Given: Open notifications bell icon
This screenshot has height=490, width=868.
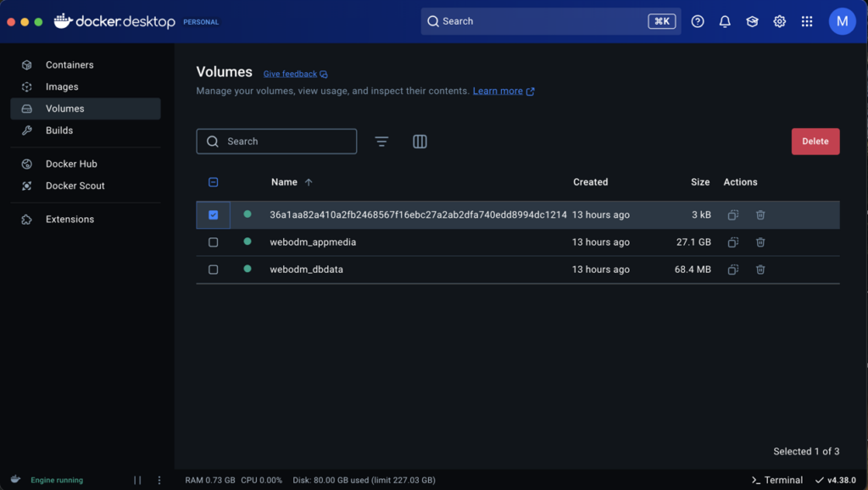Looking at the screenshot, I should click(x=725, y=21).
